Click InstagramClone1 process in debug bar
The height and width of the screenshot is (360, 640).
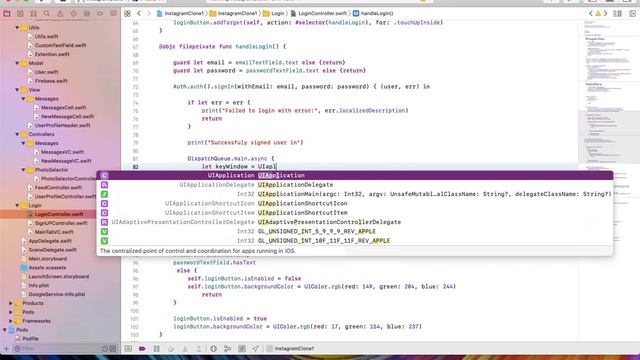click(x=291, y=349)
